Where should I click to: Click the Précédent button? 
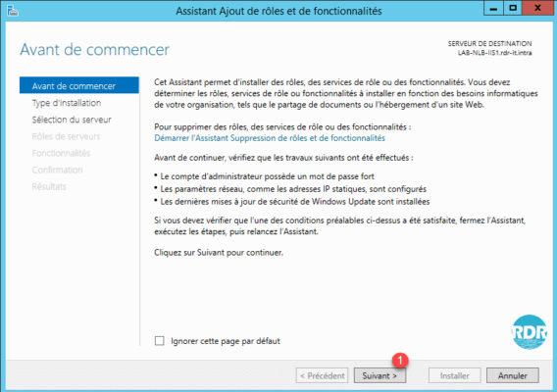pos(323,375)
